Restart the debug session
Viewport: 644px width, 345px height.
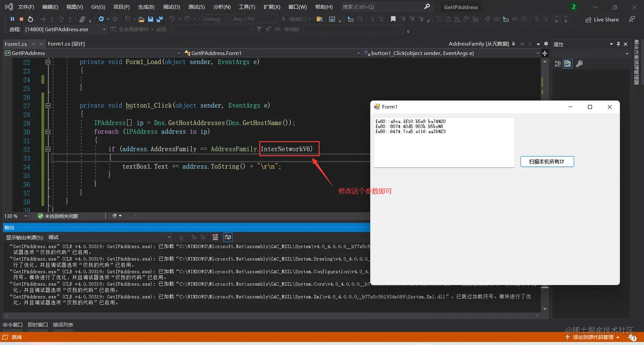[31, 19]
